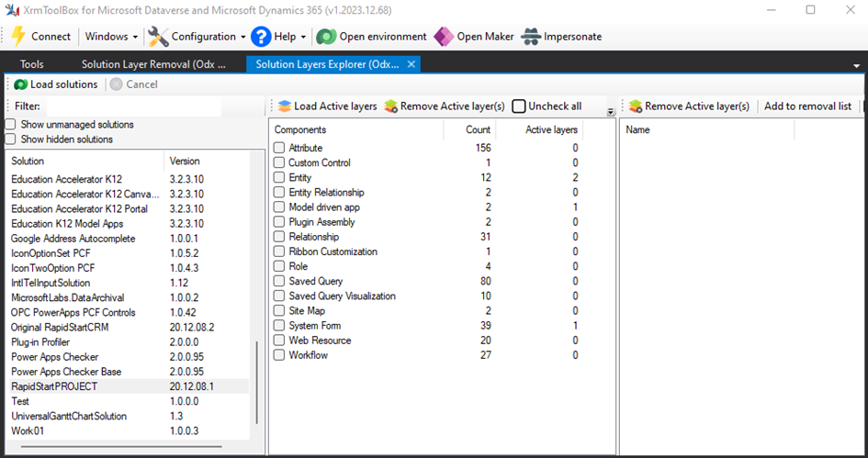Close the Solution Layers Explorer tab
This screenshot has width=868, height=458.
tap(411, 64)
